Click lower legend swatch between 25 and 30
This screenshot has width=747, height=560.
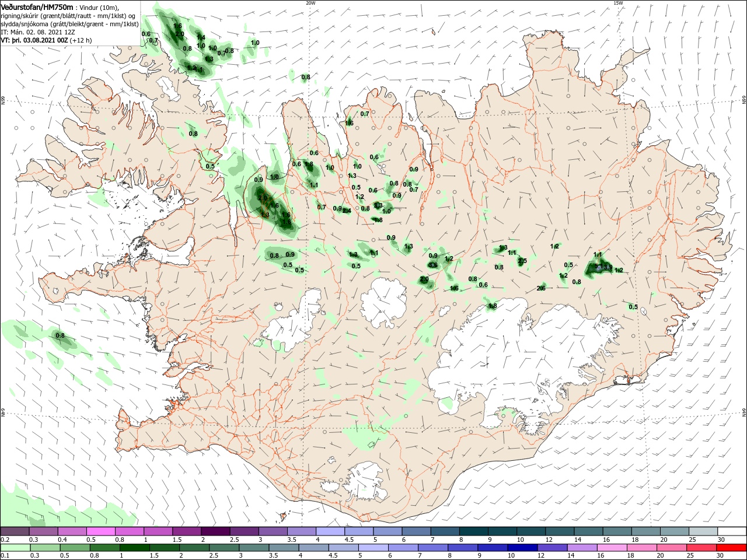(x=702, y=548)
